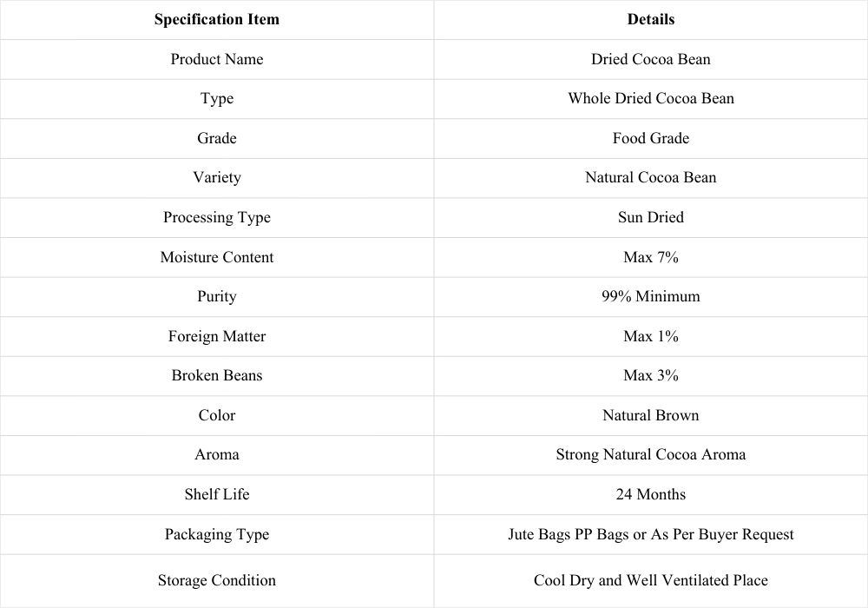
Task: Select the 99% Minimum purity value
Action: pos(650,297)
